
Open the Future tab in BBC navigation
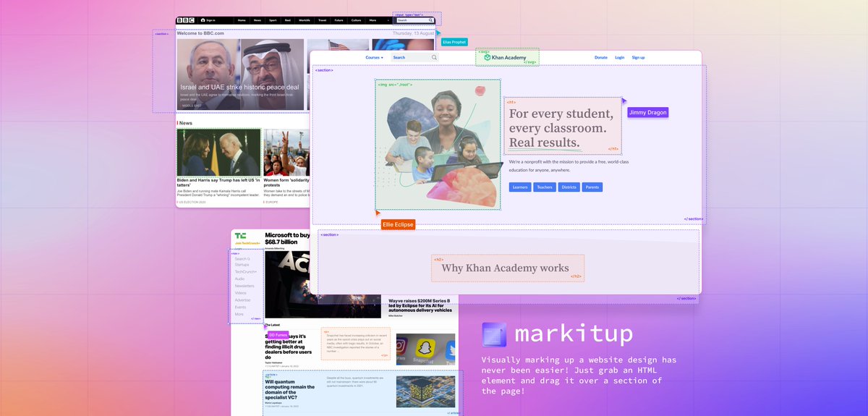tap(339, 20)
